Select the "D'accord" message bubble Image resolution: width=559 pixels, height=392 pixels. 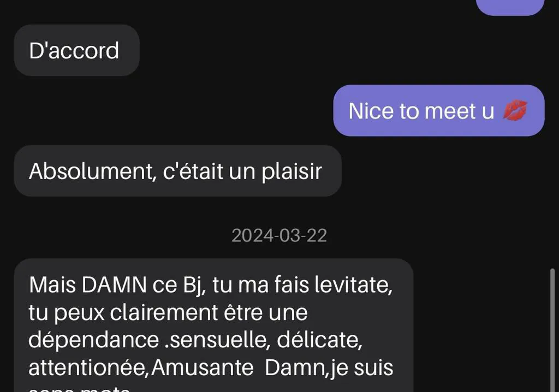point(76,50)
